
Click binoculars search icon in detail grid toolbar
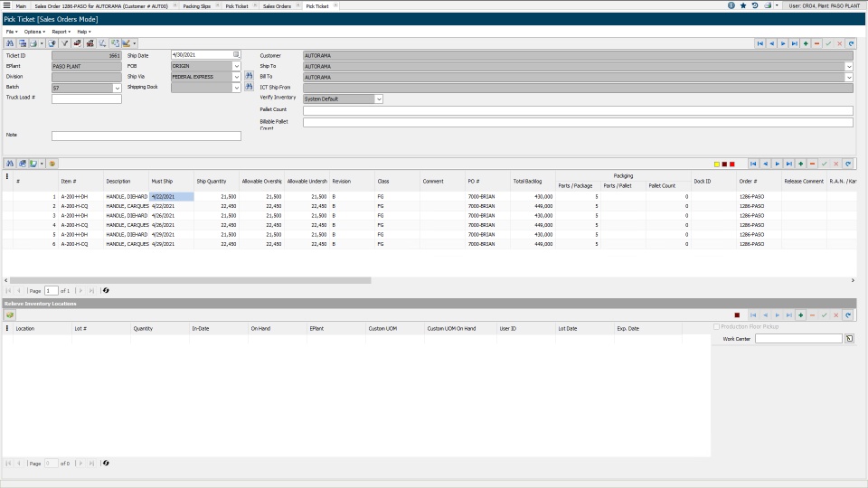(10, 164)
